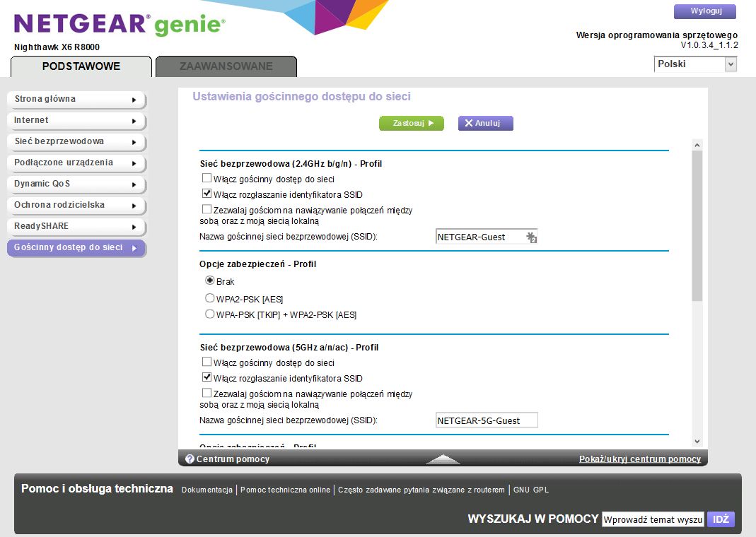
Task: Open Dynamic QoS menu item
Action: point(76,184)
